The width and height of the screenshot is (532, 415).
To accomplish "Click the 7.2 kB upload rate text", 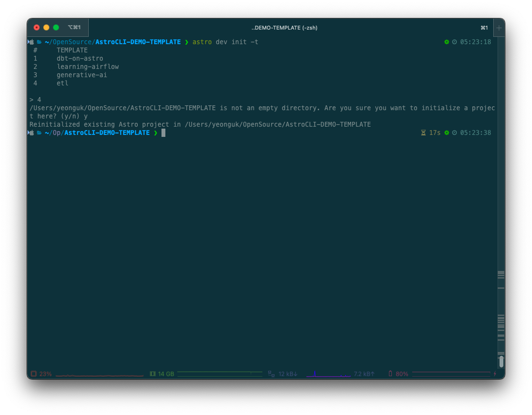I will pos(364,374).
